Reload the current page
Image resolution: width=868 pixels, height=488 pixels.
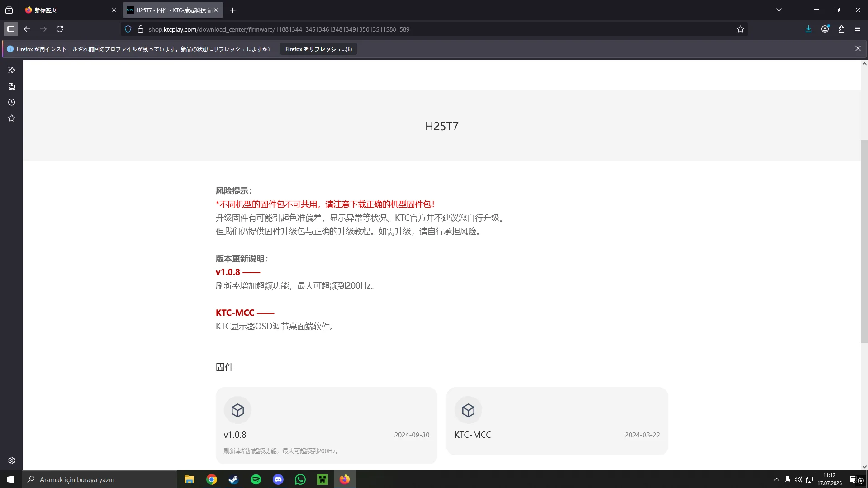tap(60, 29)
